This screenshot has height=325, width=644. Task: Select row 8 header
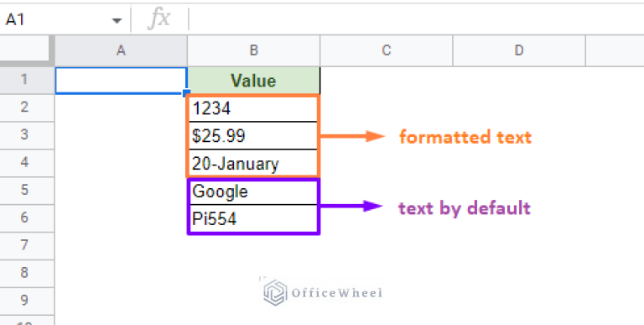point(24,273)
